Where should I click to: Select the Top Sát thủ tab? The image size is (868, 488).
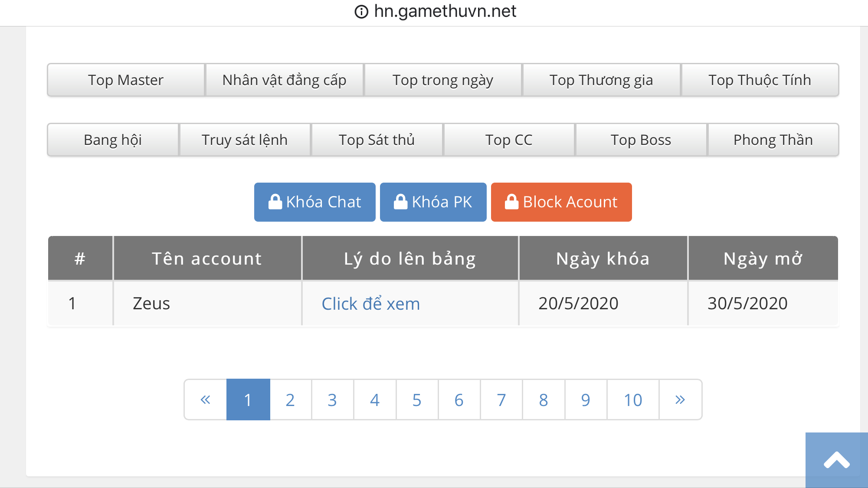coord(377,140)
